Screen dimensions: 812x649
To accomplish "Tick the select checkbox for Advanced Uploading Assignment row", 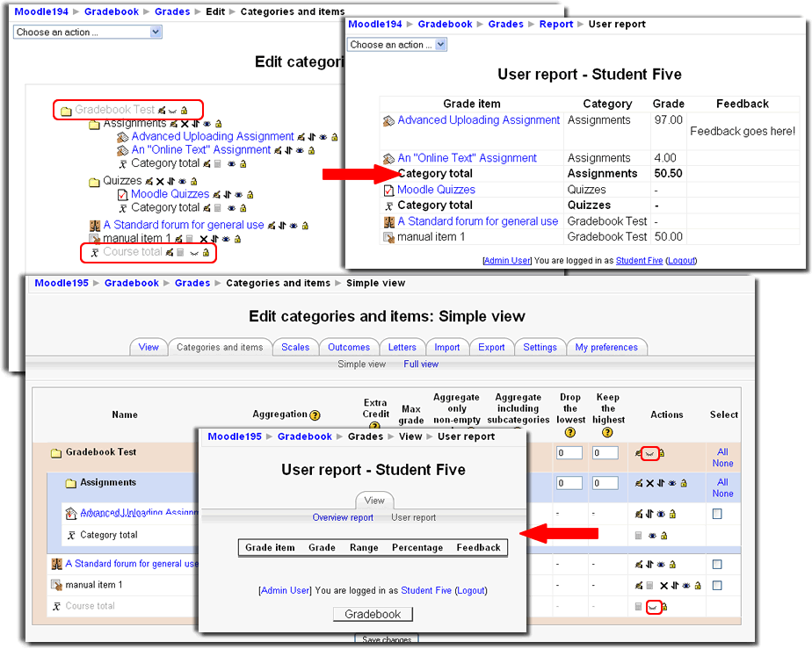I will (717, 514).
